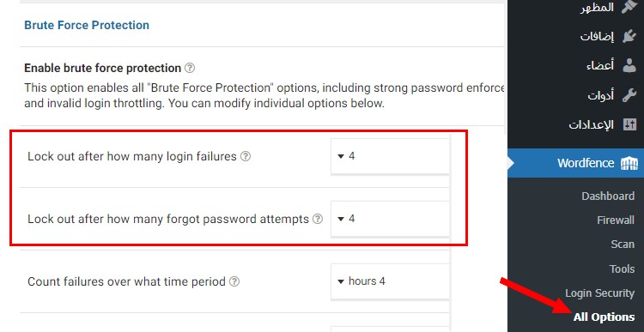Open Login Security submenu item

599,293
